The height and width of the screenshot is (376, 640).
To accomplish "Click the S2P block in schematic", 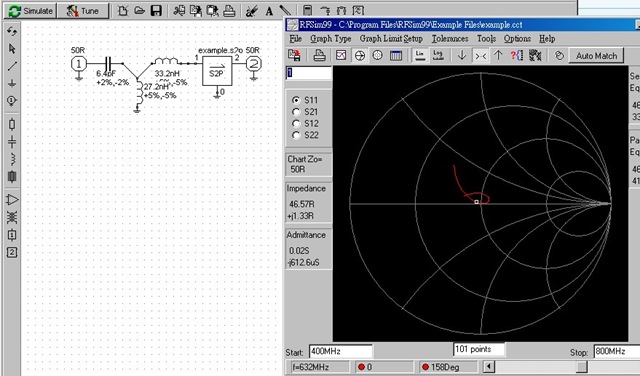I will (x=217, y=71).
